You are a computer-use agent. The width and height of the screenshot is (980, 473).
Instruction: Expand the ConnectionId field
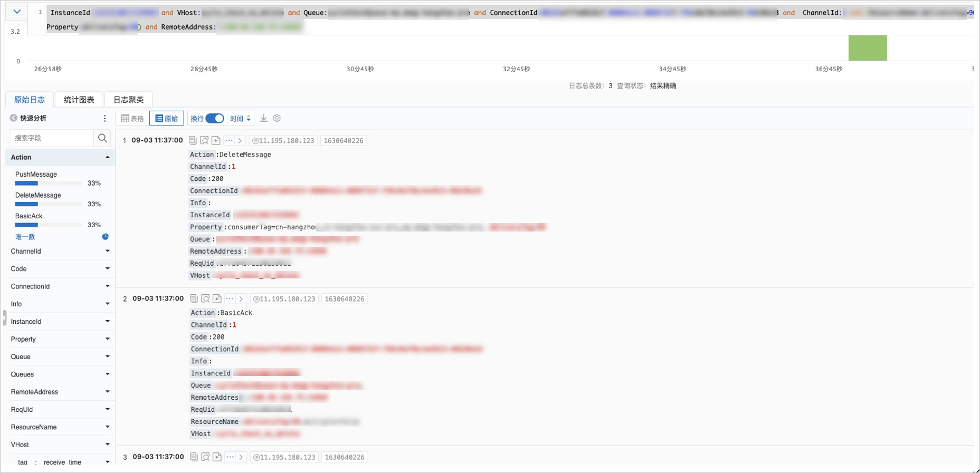point(108,286)
